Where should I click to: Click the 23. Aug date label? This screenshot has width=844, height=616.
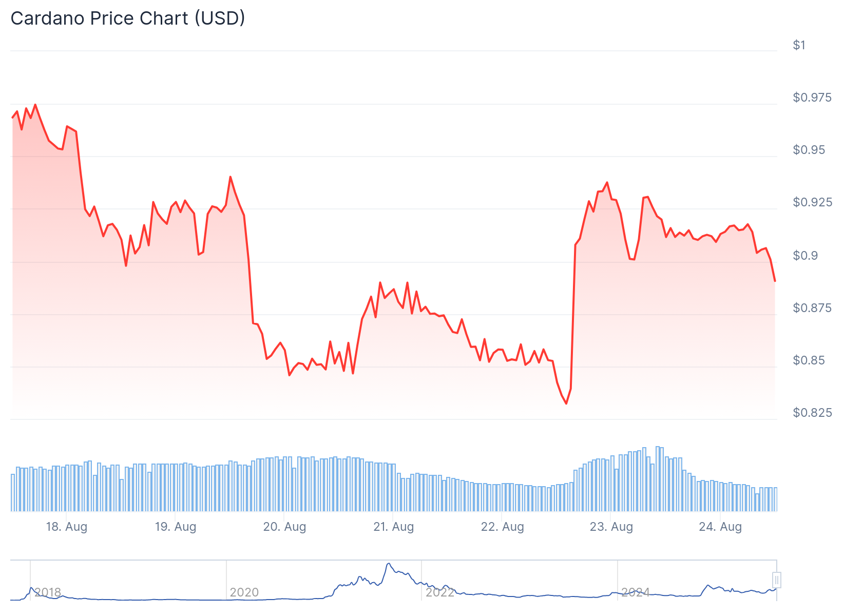click(x=611, y=527)
